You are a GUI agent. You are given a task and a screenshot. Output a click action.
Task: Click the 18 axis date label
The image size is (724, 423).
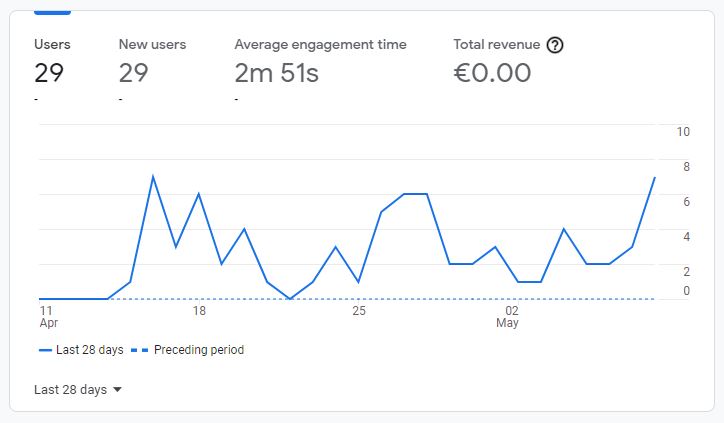coord(199,311)
